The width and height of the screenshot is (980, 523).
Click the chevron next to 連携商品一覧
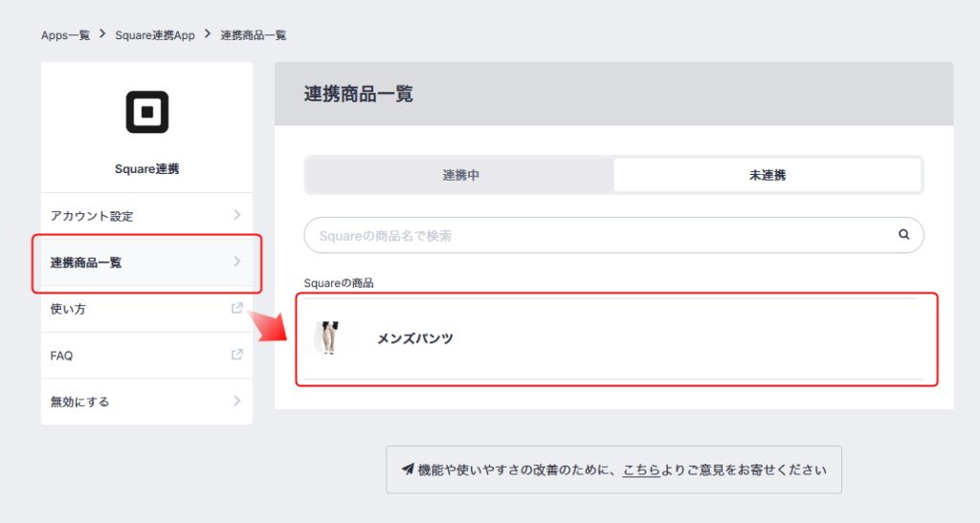[237, 262]
